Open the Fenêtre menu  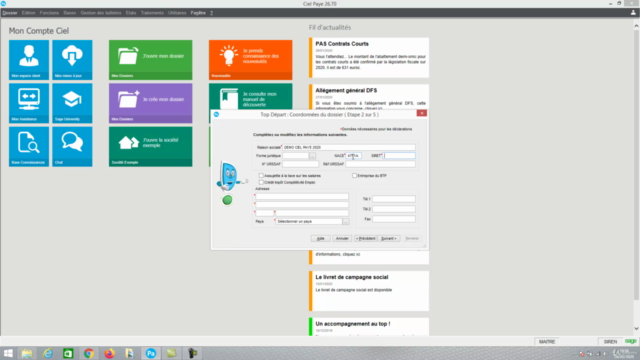[198, 13]
